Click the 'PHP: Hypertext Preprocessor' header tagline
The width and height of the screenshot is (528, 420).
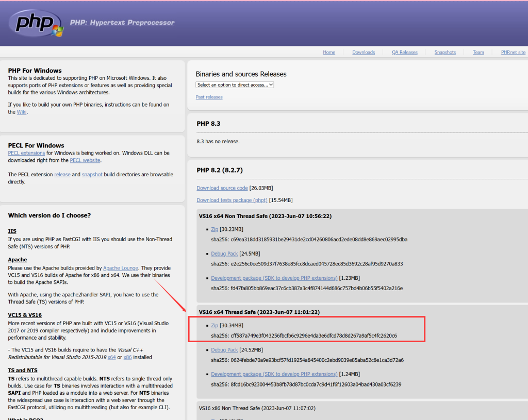point(122,23)
